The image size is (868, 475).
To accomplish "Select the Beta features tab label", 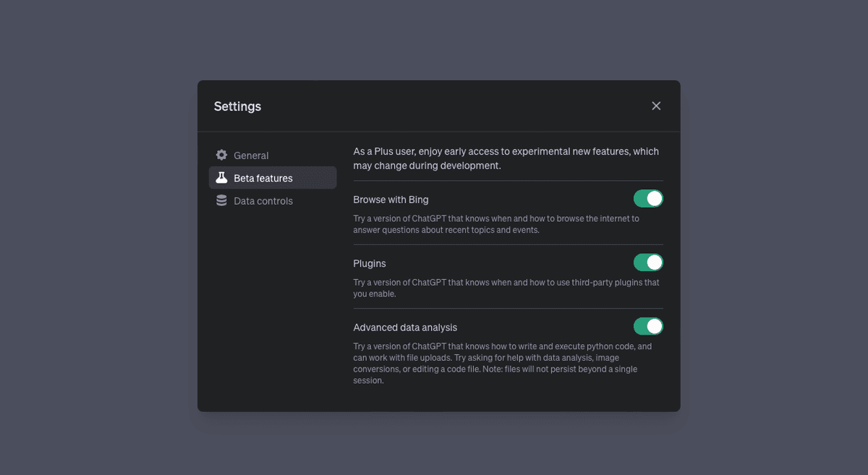I will (263, 179).
